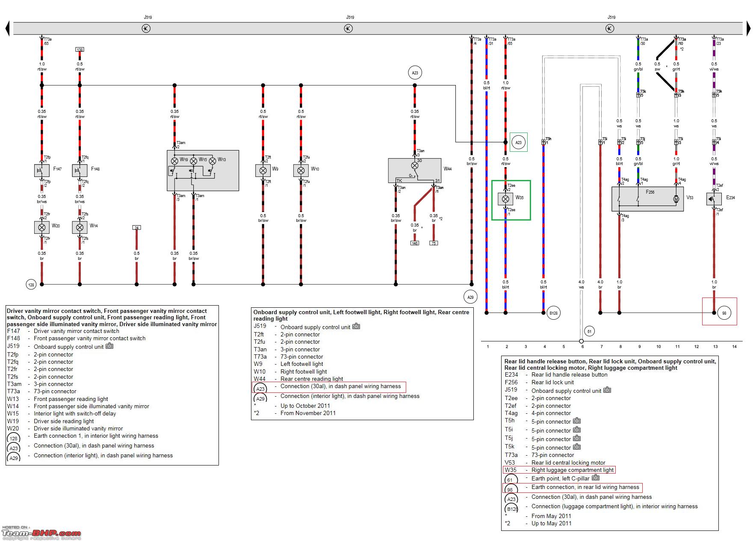Click 'From May 2011' footnote
The width and height of the screenshot is (756, 542).
point(551,516)
